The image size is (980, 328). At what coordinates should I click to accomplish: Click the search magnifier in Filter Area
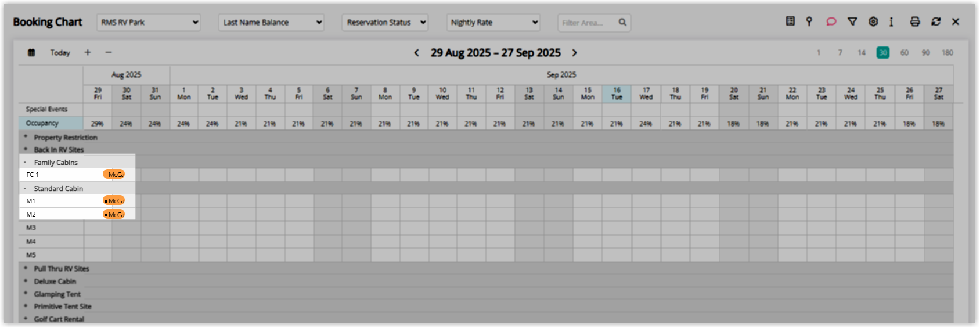click(622, 23)
